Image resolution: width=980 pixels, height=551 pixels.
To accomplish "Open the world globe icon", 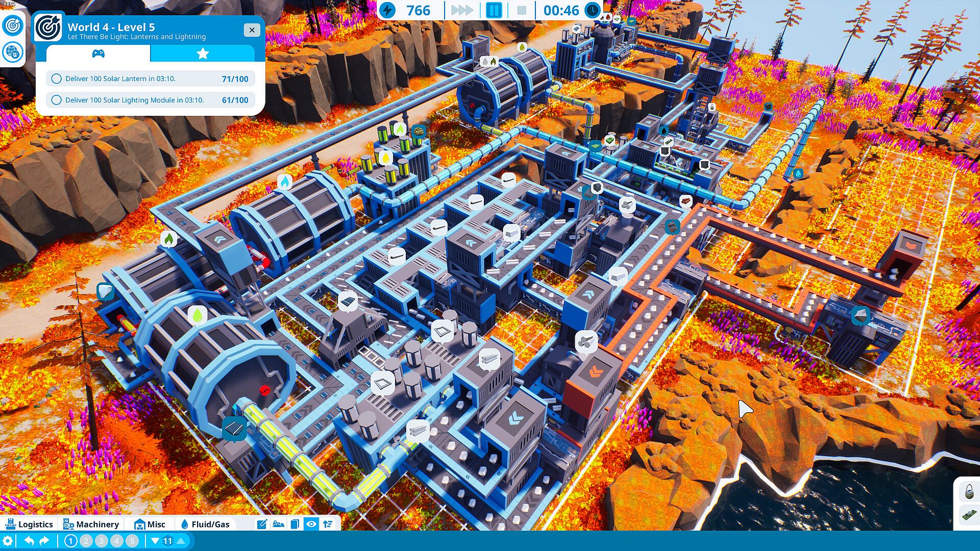I will click(12, 52).
